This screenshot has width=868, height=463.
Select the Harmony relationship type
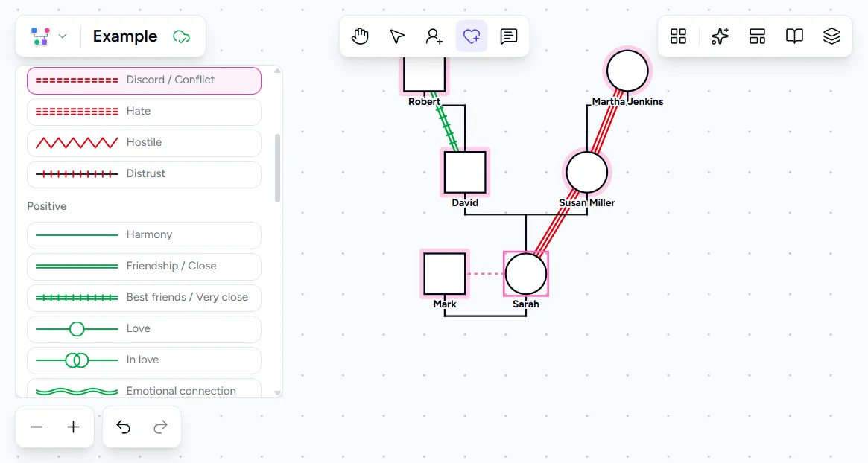(x=144, y=236)
